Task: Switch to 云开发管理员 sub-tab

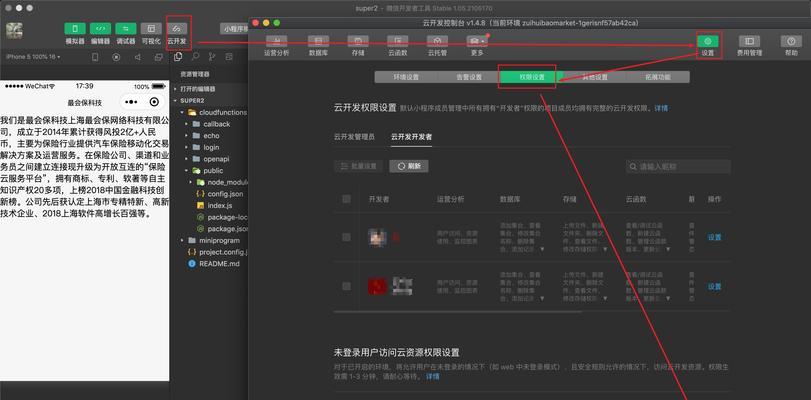Action: [354, 137]
